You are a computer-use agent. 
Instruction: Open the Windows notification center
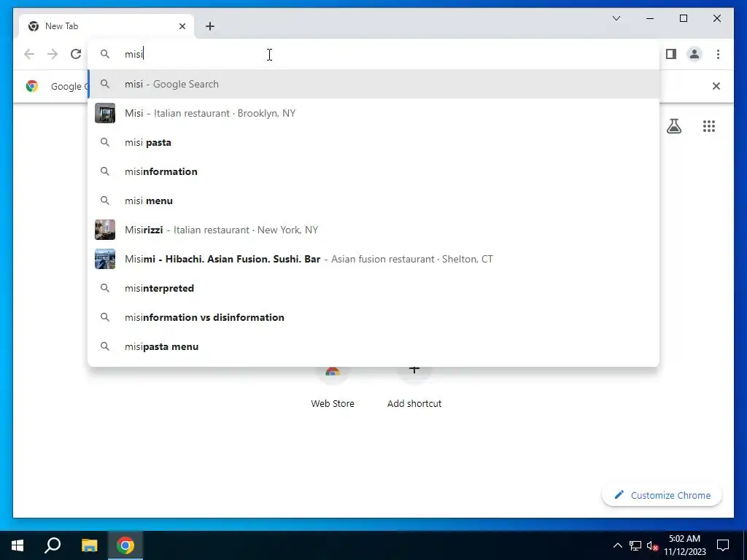pyautogui.click(x=723, y=545)
